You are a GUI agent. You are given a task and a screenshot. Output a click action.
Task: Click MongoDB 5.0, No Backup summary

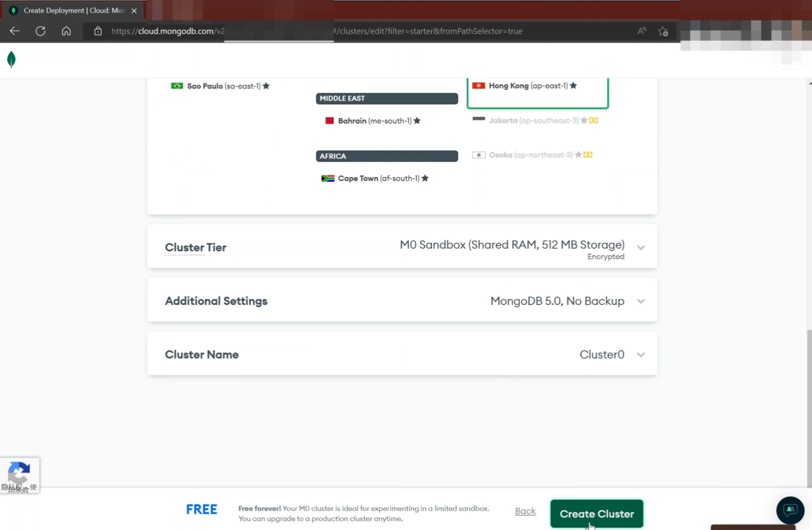557,301
